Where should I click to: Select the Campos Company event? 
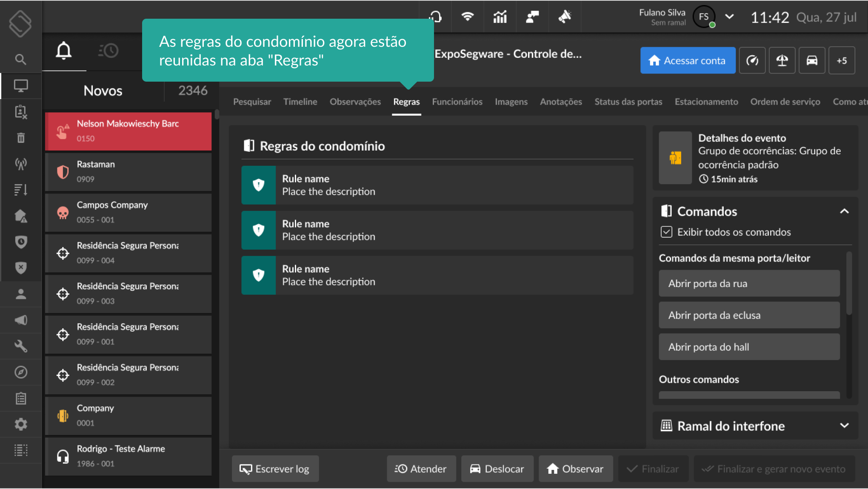click(x=128, y=212)
